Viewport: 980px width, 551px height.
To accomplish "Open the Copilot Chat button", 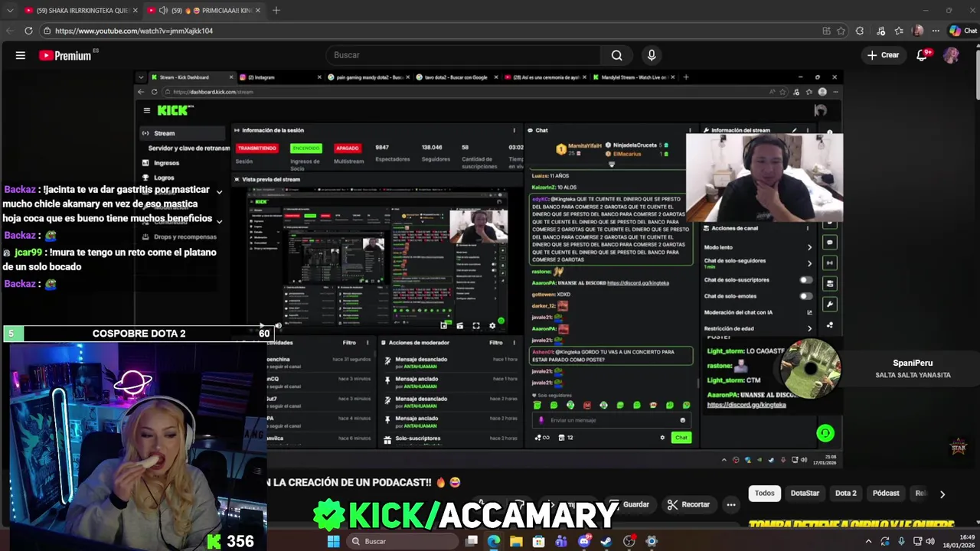I will click(963, 31).
